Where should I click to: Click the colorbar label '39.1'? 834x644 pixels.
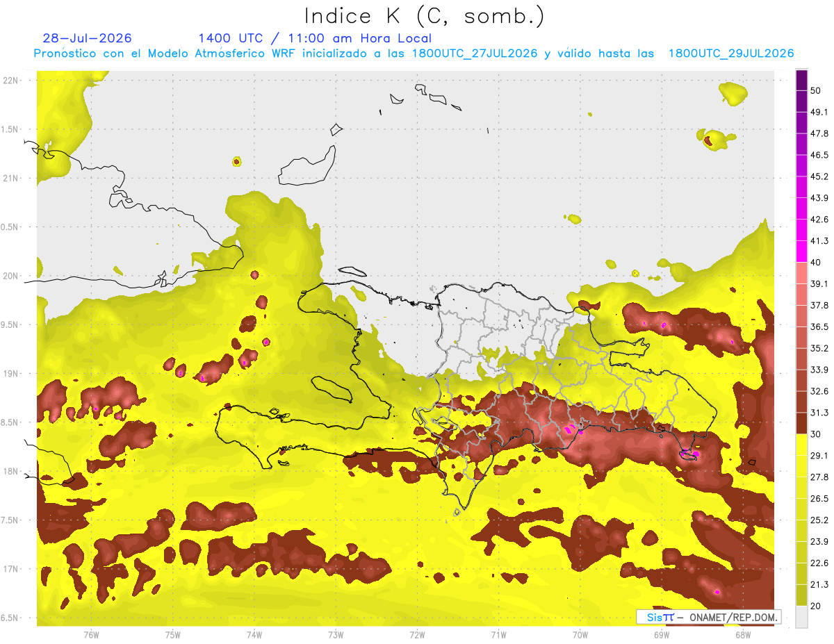(819, 284)
